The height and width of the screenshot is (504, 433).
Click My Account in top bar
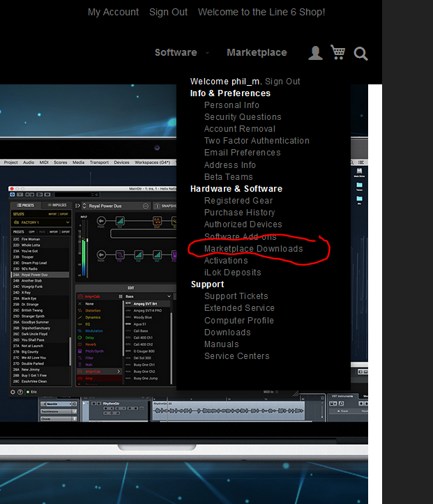click(113, 12)
